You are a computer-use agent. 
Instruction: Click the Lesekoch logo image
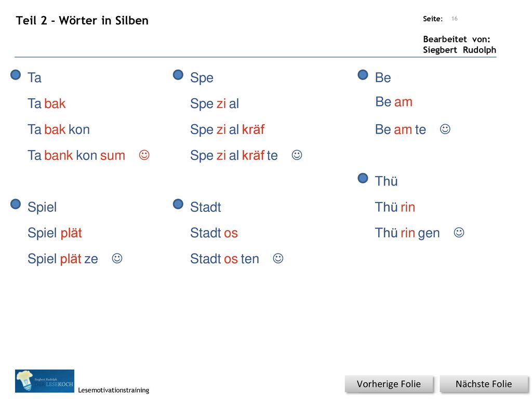tap(45, 381)
